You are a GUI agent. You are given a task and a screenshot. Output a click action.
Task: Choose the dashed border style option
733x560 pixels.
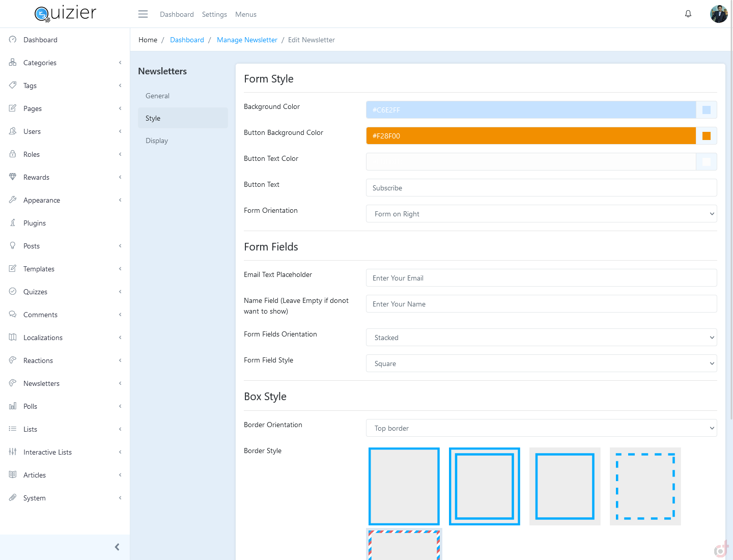point(645,486)
